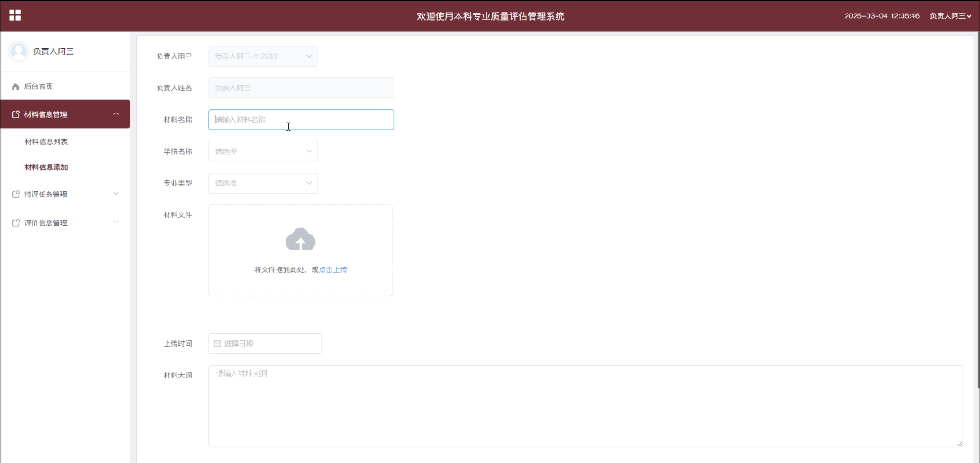Click the cloud upload icon

[301, 240]
